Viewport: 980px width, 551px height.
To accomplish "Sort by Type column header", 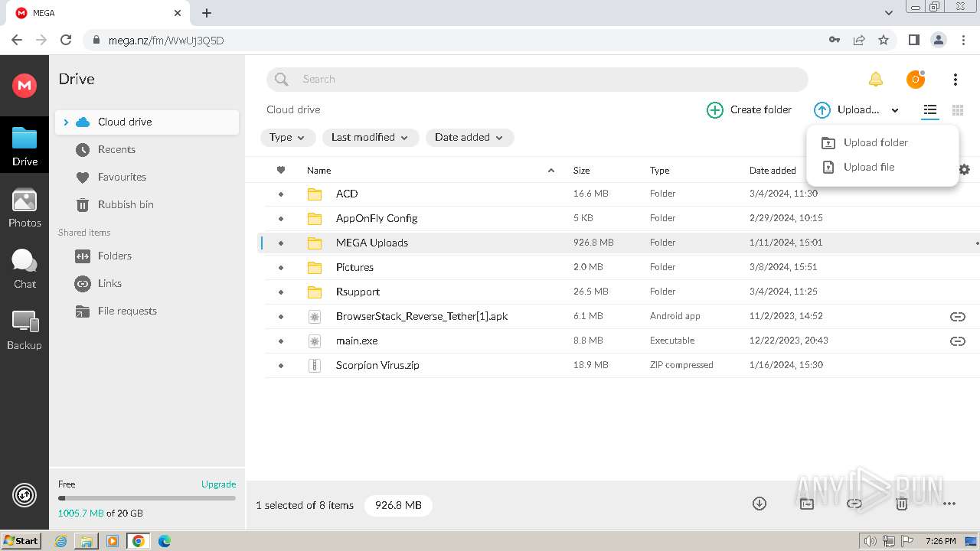I will [x=659, y=170].
